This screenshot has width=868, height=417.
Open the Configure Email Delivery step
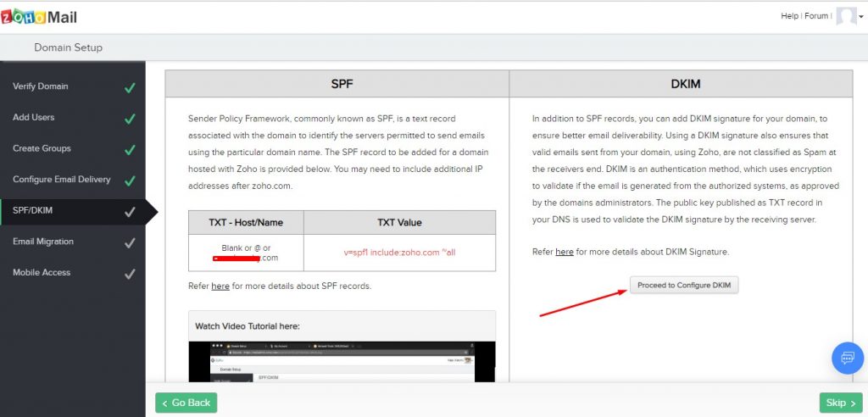tap(73, 180)
